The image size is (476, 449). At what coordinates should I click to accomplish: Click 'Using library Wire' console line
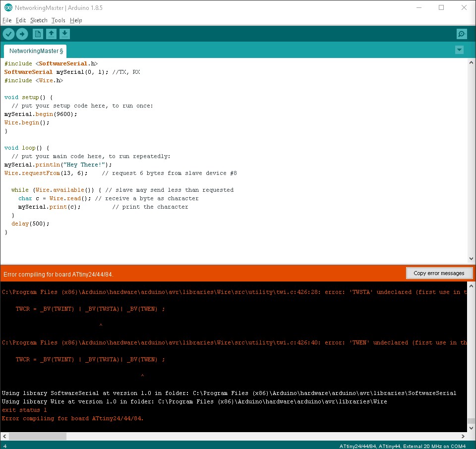194,402
